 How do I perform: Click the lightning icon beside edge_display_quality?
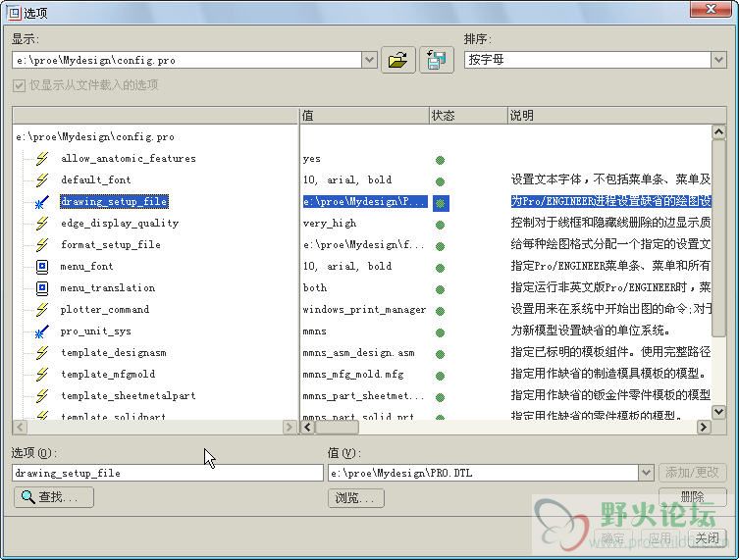(42, 224)
